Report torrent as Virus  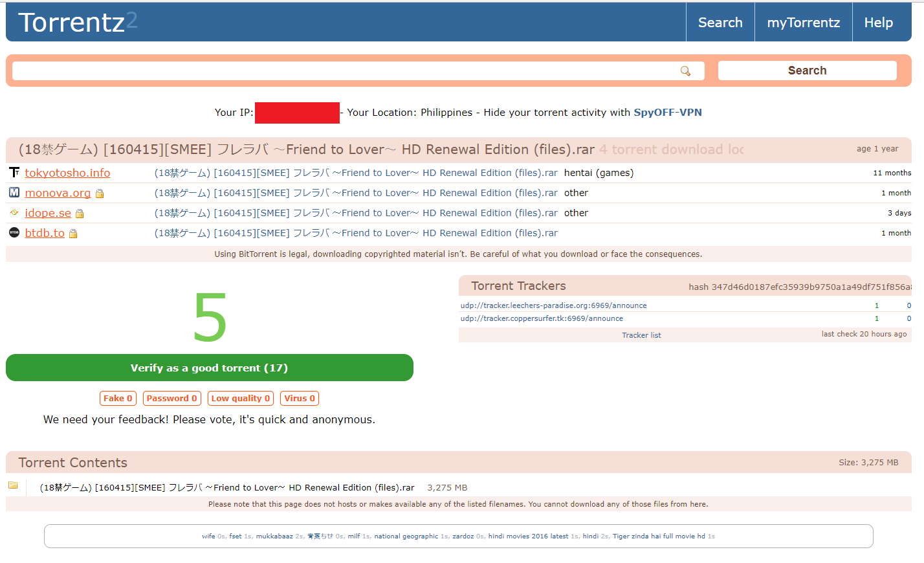pyautogui.click(x=300, y=399)
